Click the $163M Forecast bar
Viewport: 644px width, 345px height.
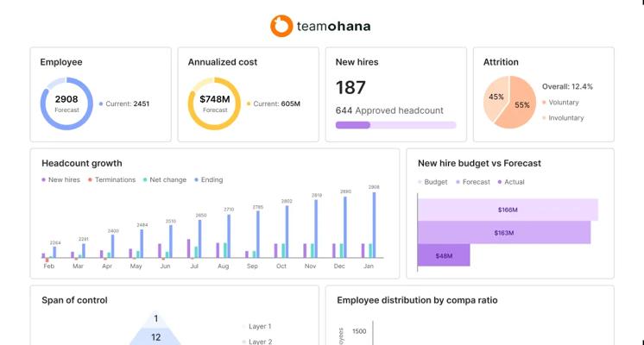pyautogui.click(x=504, y=233)
